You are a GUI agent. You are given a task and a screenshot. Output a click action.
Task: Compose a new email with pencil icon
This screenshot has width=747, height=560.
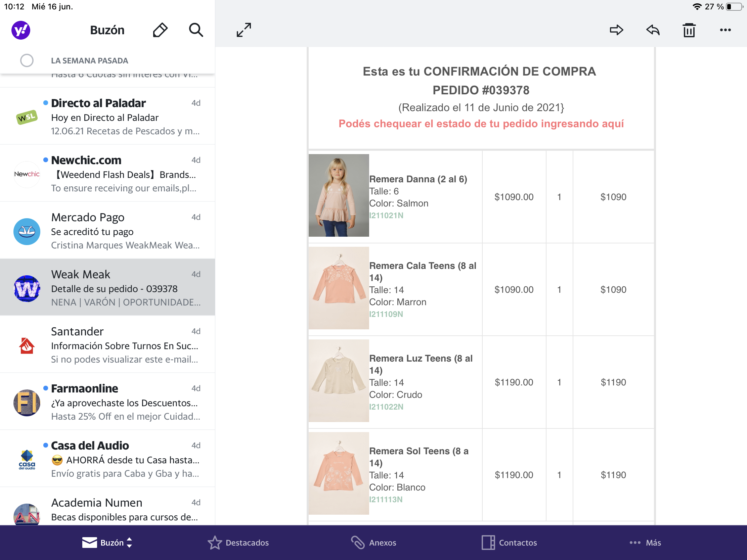160,30
